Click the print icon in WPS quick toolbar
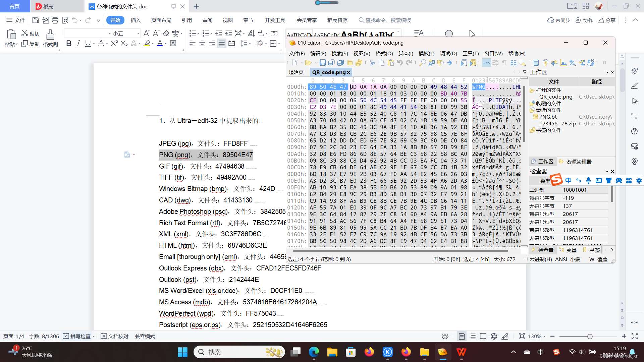The width and height of the screenshot is (644, 362). pyautogui.click(x=55, y=20)
